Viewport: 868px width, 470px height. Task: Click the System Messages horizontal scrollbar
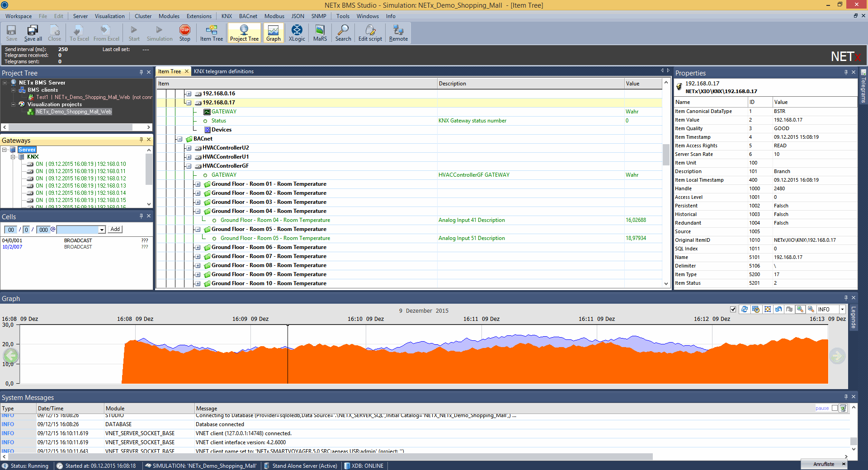point(330,456)
